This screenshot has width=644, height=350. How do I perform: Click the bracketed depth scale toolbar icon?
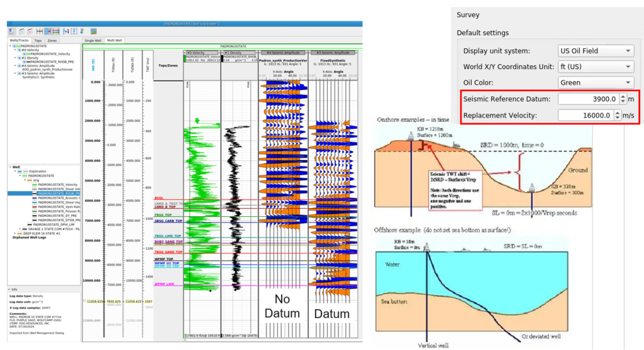pos(74,31)
